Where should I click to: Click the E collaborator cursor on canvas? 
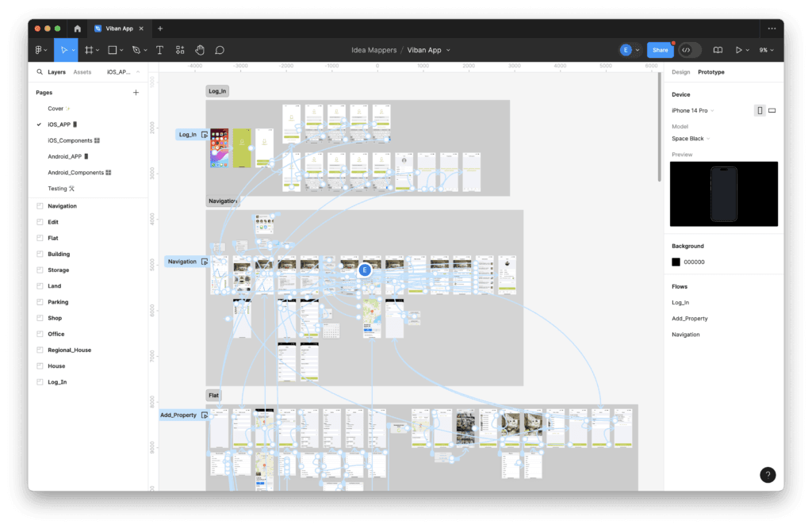[365, 270]
